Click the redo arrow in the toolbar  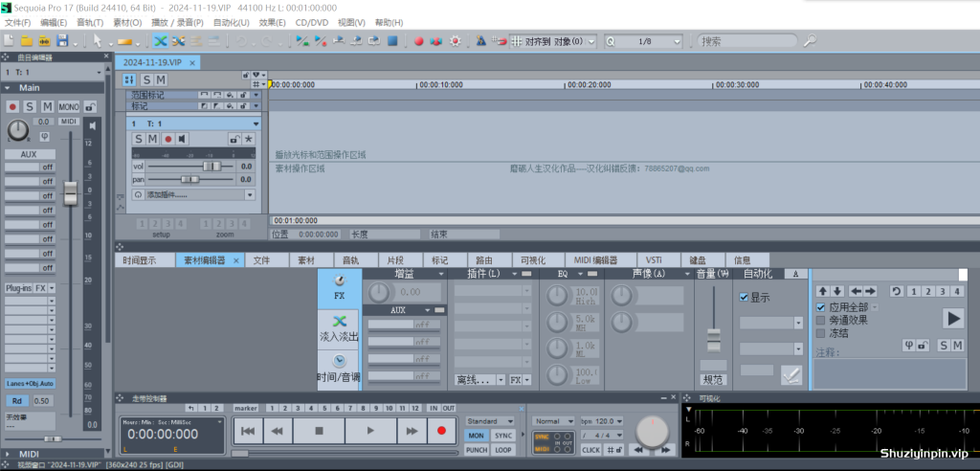(x=266, y=40)
